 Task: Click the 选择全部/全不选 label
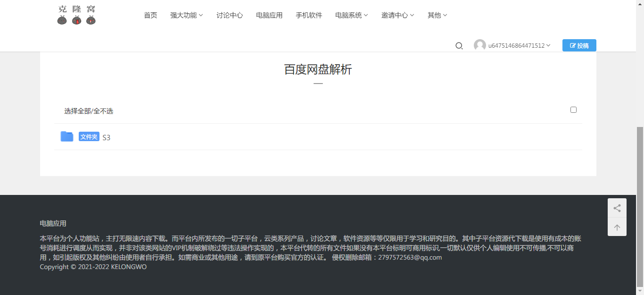(89, 111)
